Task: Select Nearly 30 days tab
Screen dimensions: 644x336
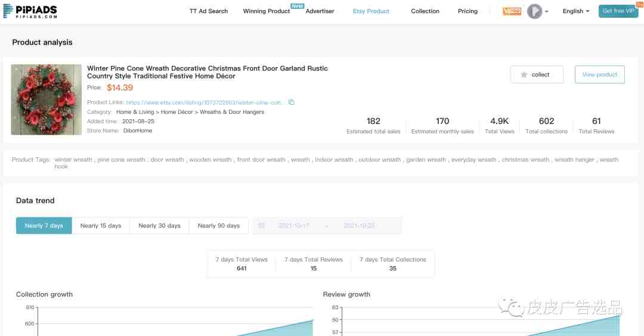Action: coord(159,226)
